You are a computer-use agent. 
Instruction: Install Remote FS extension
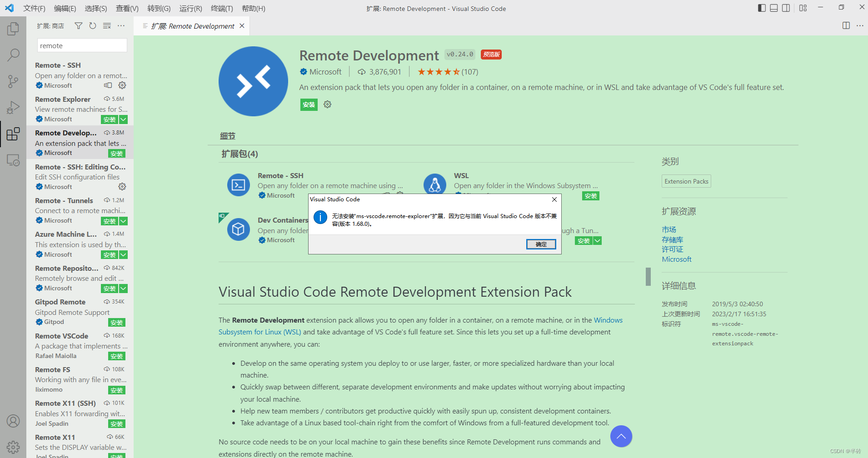117,390
